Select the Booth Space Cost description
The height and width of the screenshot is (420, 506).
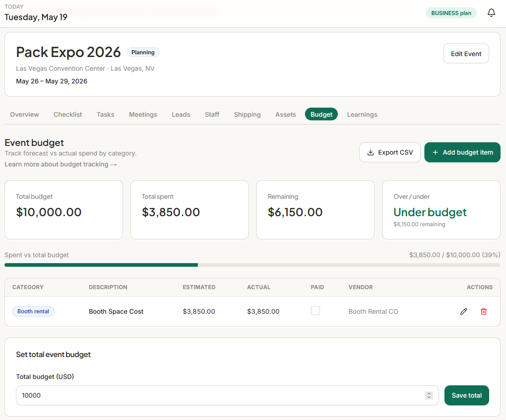(116, 311)
